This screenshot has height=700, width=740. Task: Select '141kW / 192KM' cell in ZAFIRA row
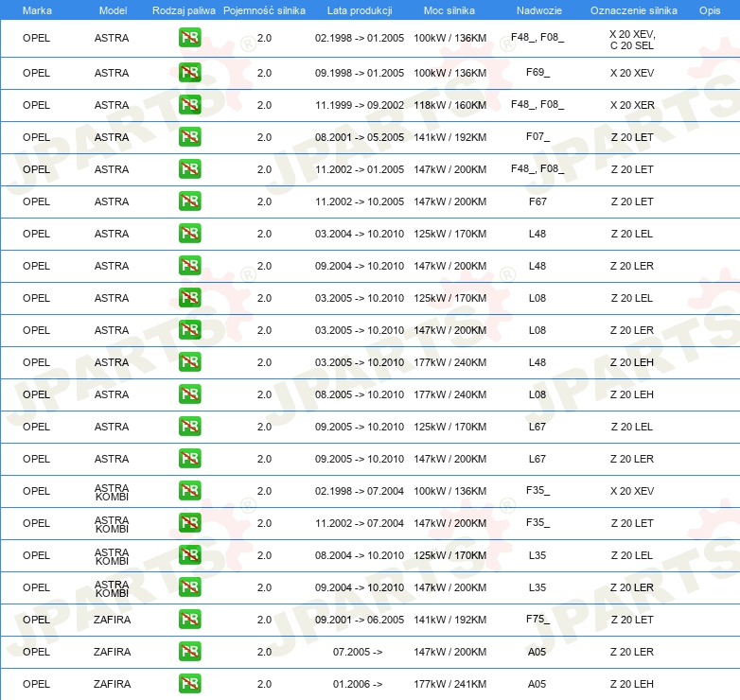[450, 620]
